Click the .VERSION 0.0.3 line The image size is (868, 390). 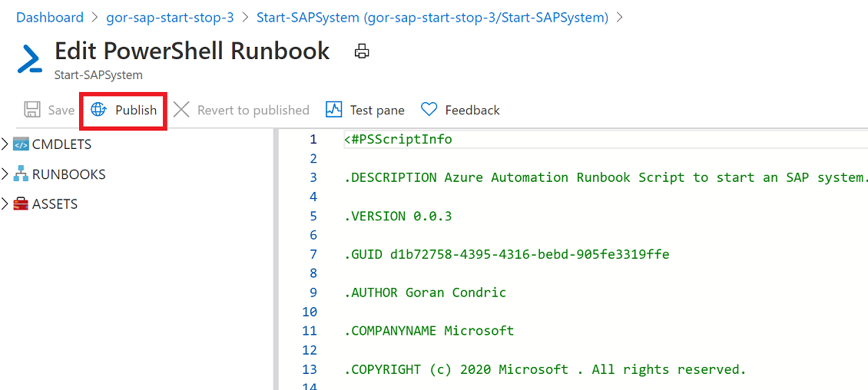(x=397, y=216)
